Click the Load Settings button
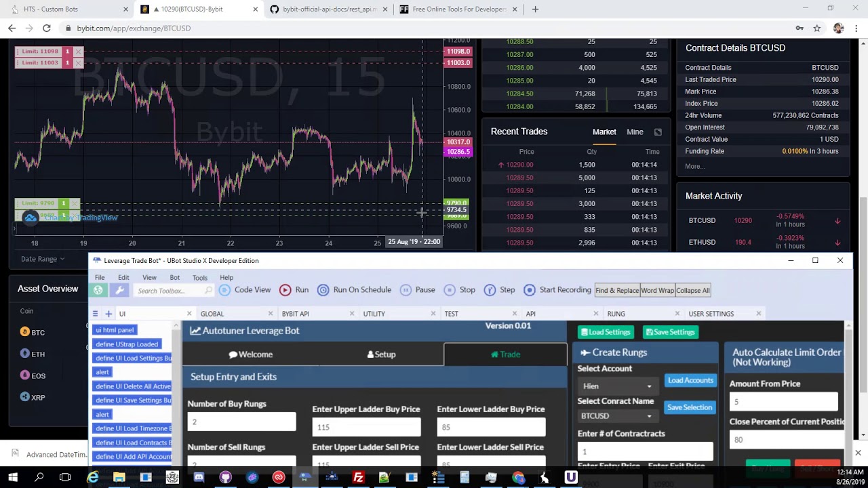The image size is (868, 488). pyautogui.click(x=606, y=332)
